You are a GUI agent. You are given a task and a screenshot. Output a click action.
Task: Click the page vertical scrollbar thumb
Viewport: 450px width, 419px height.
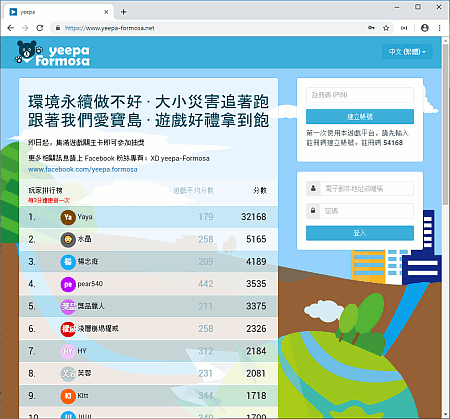(x=445, y=124)
